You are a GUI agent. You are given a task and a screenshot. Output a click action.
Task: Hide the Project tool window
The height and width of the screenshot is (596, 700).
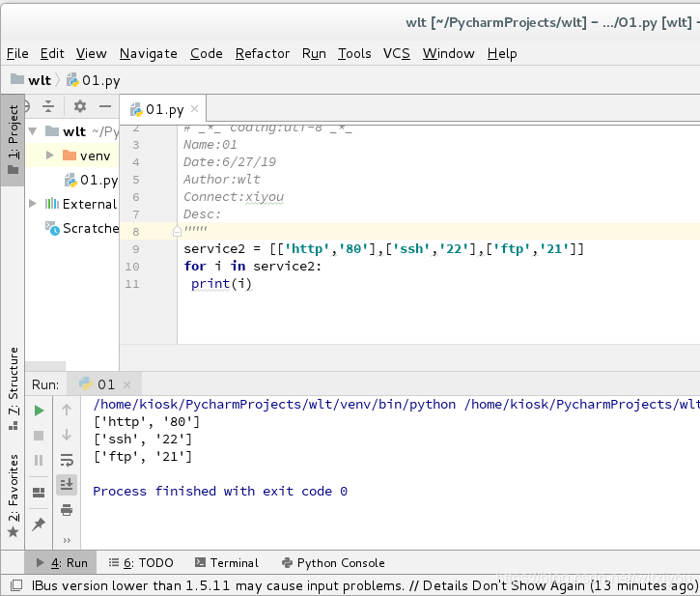click(x=105, y=106)
